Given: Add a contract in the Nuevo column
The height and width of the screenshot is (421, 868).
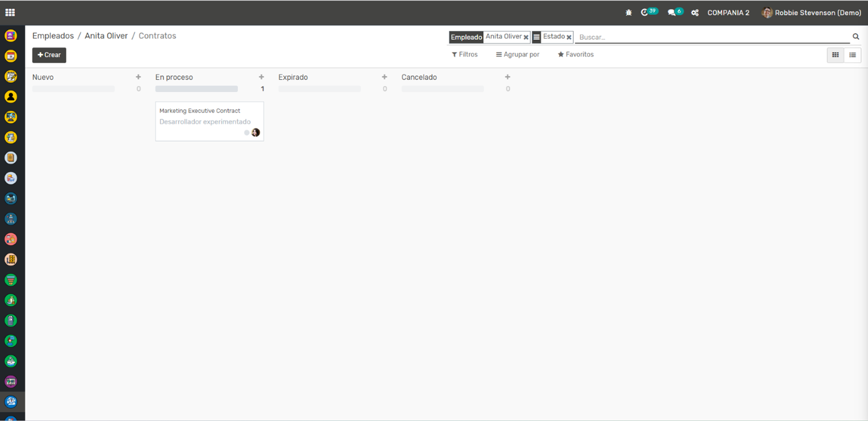Looking at the screenshot, I should (138, 77).
